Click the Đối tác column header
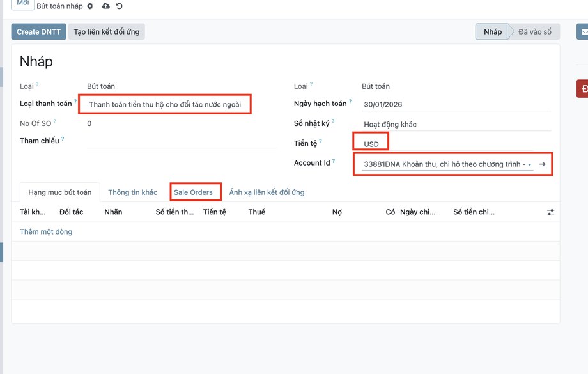Image resolution: width=588 pixels, height=374 pixels. click(71, 212)
